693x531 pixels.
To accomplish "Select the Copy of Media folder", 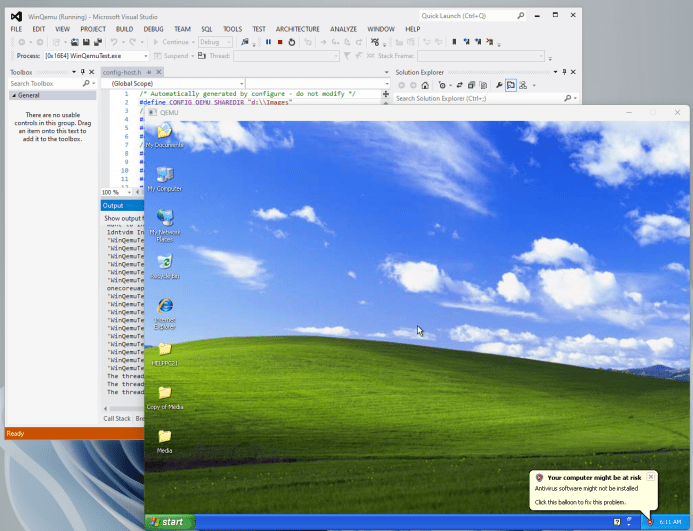I will pos(165,398).
